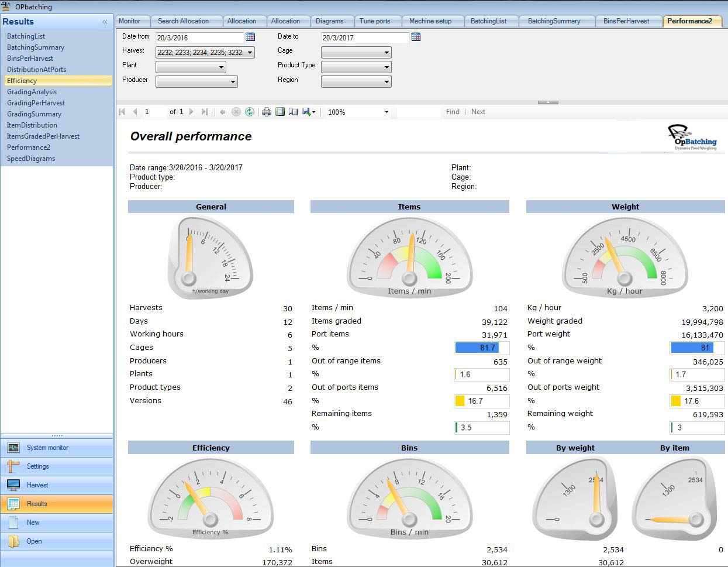Image resolution: width=728 pixels, height=567 pixels.
Task: Open the Plant dropdown
Action: coord(221,67)
